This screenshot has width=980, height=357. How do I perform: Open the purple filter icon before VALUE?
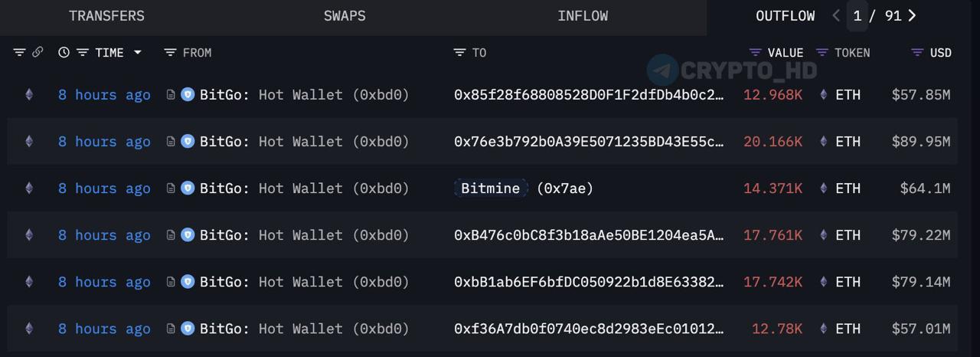tap(755, 53)
